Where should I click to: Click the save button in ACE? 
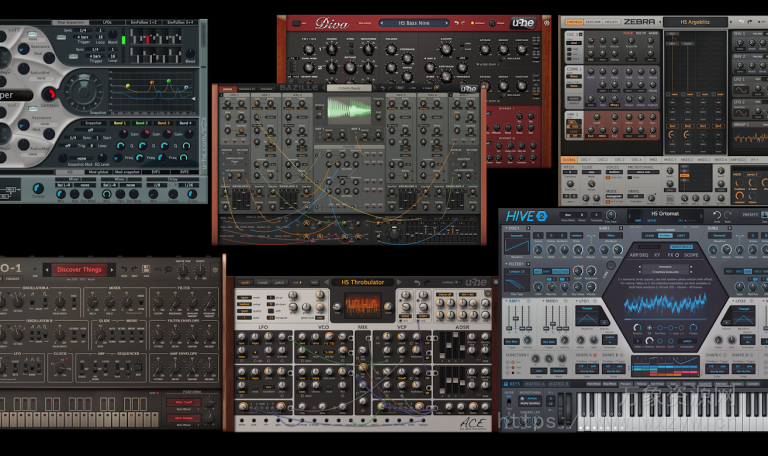click(314, 282)
